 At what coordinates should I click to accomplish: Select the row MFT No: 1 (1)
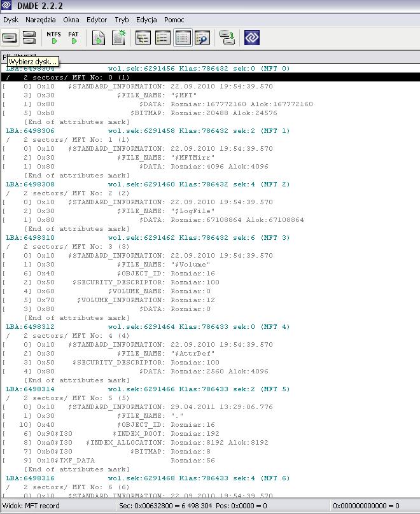tap(211, 140)
